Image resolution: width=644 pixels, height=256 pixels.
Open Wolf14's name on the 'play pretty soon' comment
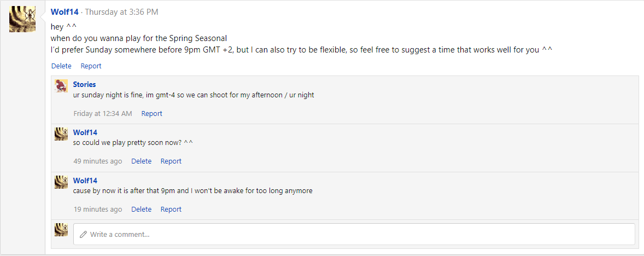click(x=85, y=133)
